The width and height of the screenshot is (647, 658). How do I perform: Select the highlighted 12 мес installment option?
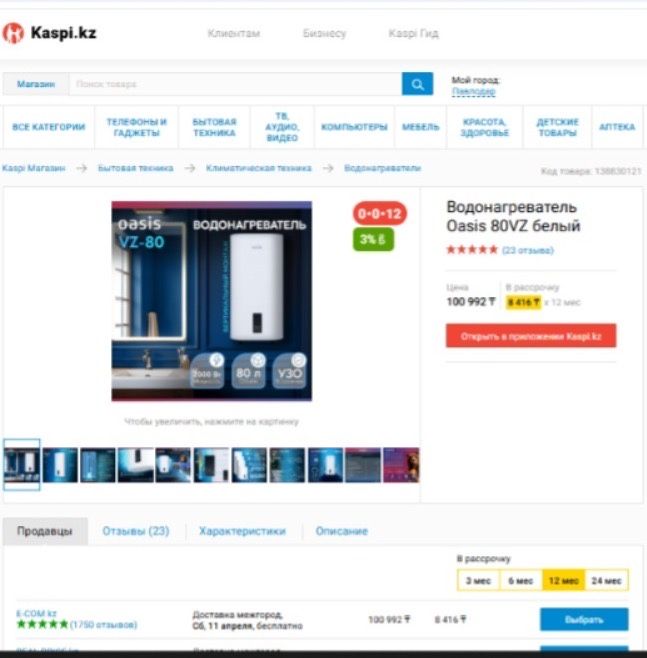pyautogui.click(x=564, y=581)
